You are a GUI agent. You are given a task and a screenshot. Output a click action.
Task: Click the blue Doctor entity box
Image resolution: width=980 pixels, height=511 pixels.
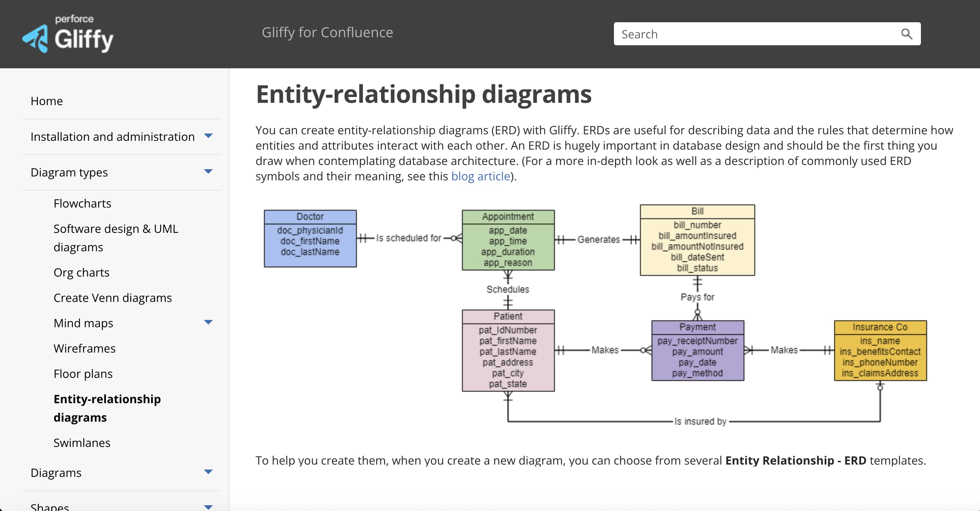click(310, 239)
